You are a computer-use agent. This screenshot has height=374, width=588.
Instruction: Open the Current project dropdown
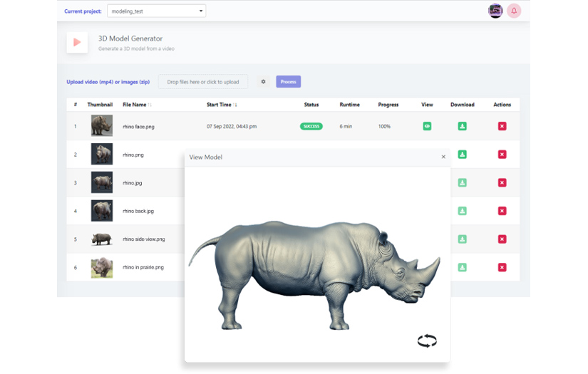coord(156,11)
